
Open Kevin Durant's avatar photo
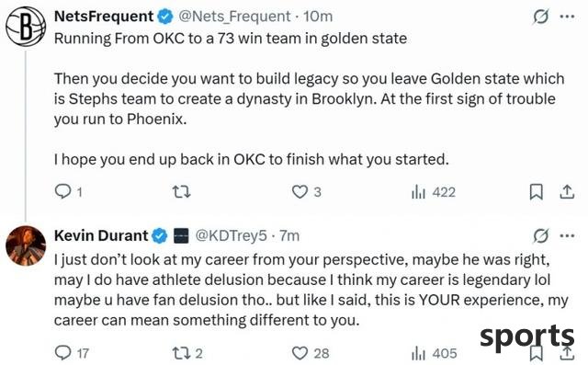[x=26, y=245]
